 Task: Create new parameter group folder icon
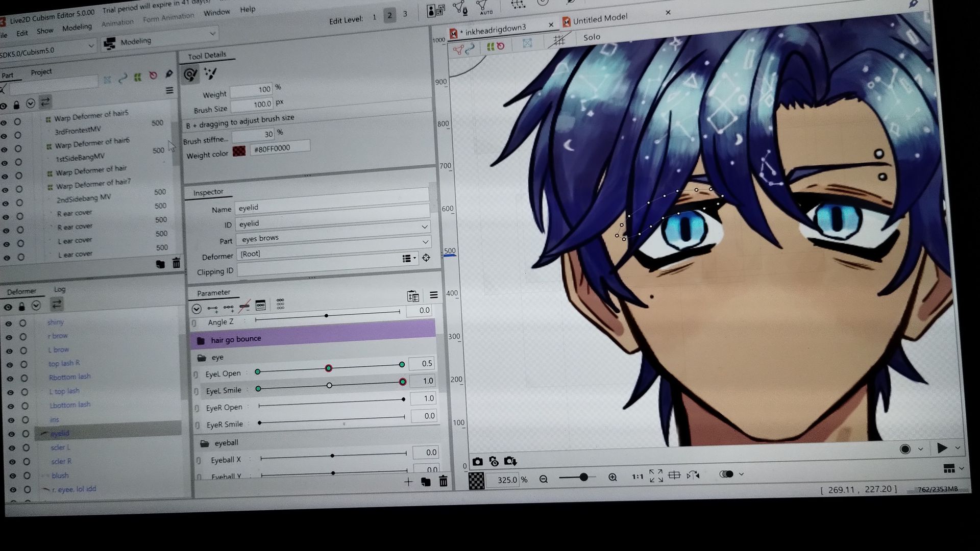point(425,482)
